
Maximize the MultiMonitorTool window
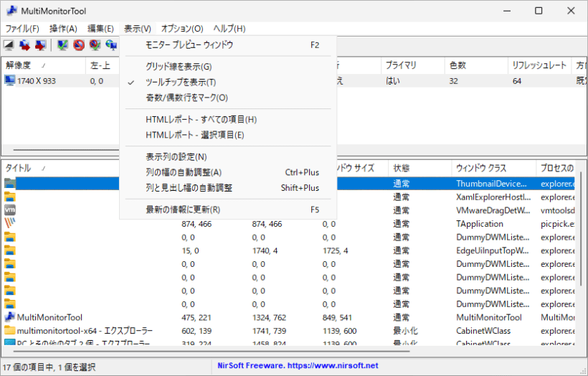click(539, 11)
